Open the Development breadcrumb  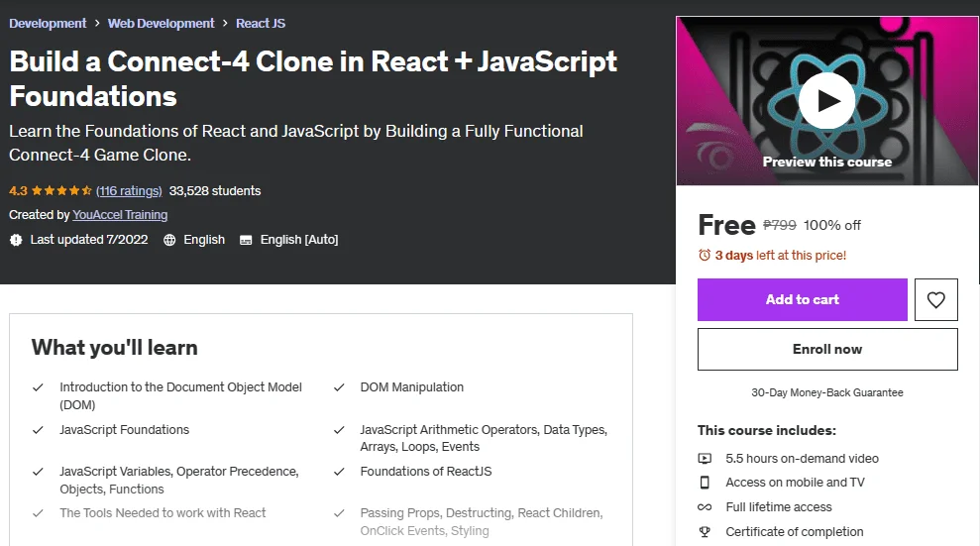pyautogui.click(x=48, y=23)
